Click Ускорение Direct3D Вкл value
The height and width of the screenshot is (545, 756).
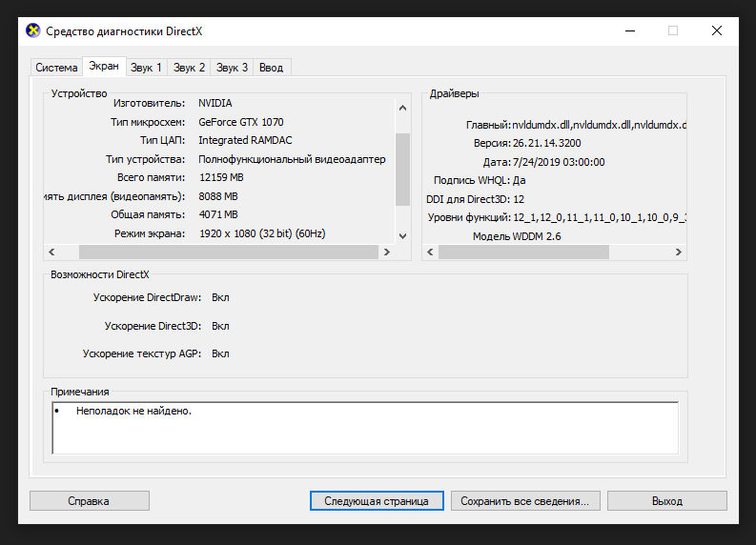220,326
